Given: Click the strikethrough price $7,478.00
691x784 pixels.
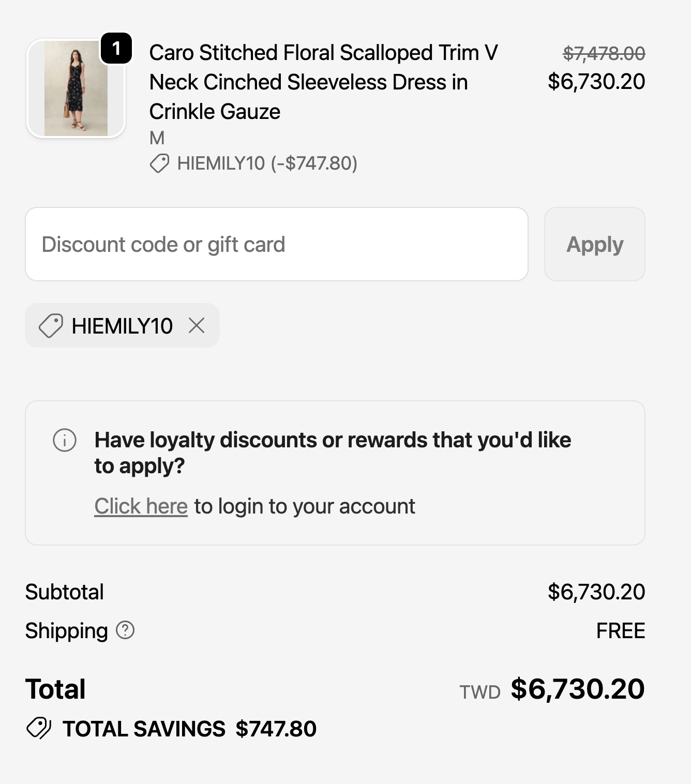Looking at the screenshot, I should 604,53.
